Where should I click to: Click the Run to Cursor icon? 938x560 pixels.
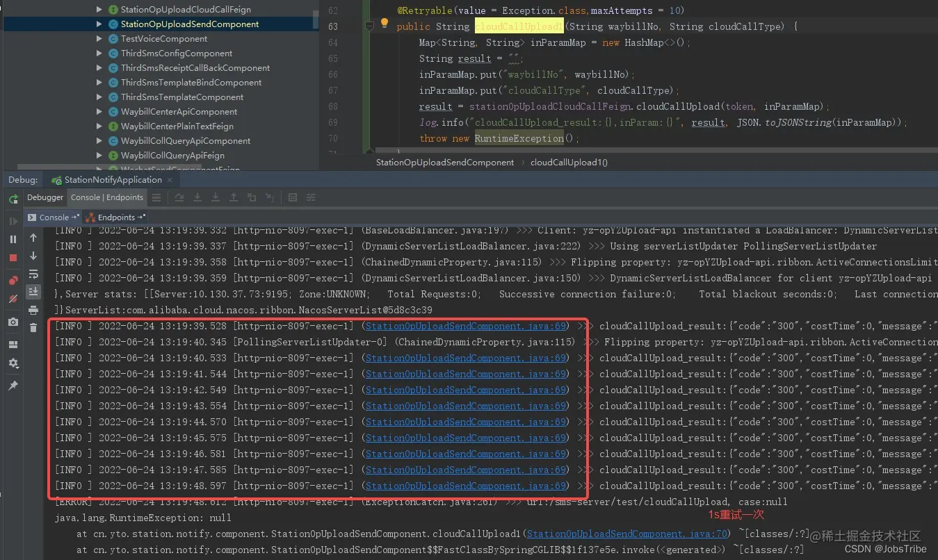pos(270,198)
